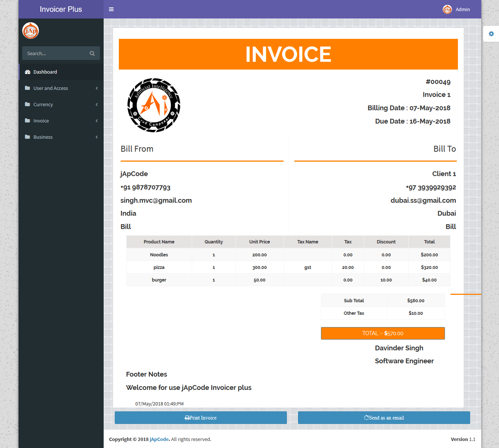Expand the Currency submenu
Viewport: 499px width, 448px height.
(x=96, y=104)
